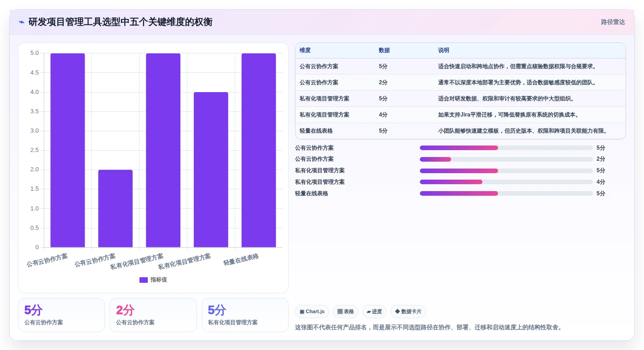Viewport: 644px width, 350px height.
Task: Open the 5分 公有云协作方案 data card
Action: [61, 315]
